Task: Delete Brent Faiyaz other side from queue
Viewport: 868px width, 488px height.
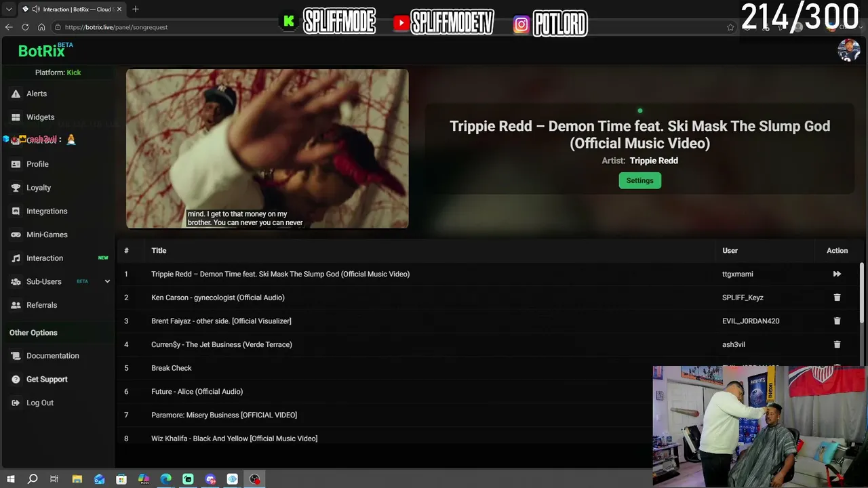Action: click(837, 321)
